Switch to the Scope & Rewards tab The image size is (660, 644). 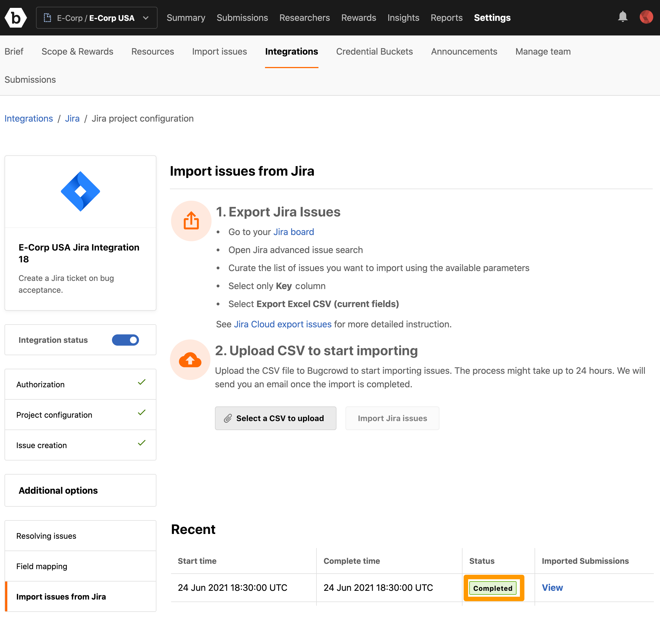77,52
